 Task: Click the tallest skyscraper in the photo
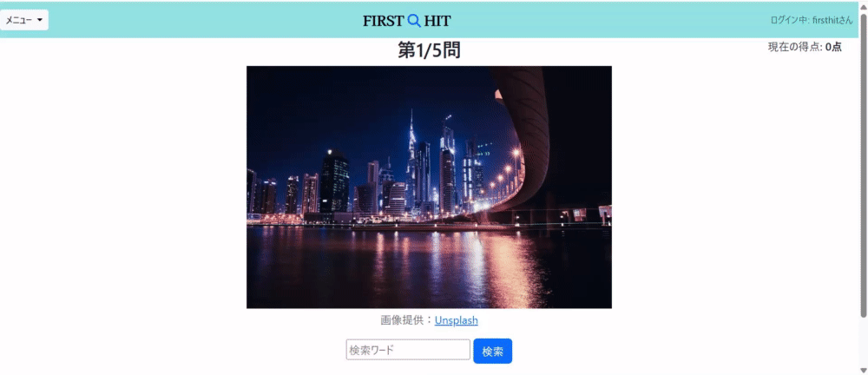411,161
